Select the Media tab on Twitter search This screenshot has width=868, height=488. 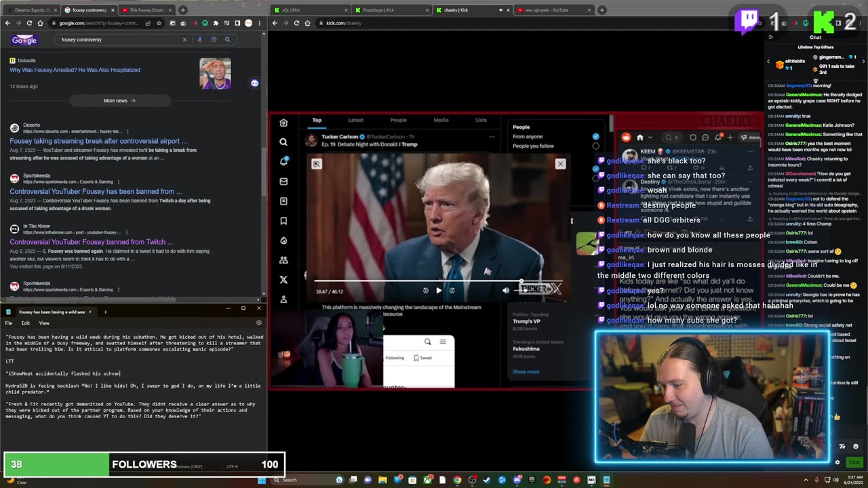click(x=441, y=120)
